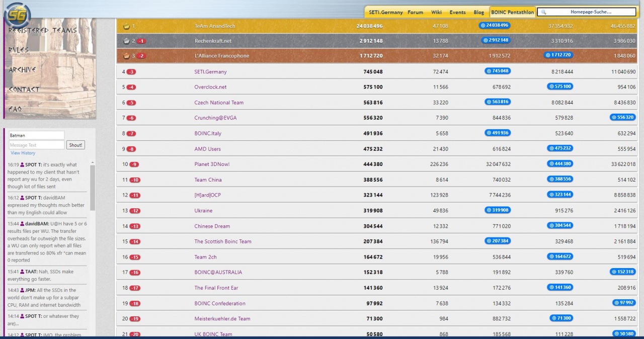Click the red -3 badge beside rank 4

point(131,72)
